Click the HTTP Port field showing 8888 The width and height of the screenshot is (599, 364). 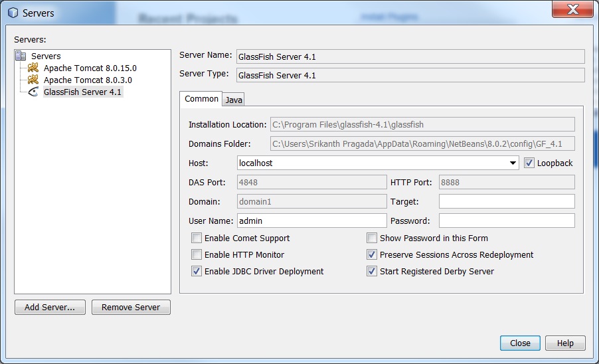pos(507,182)
